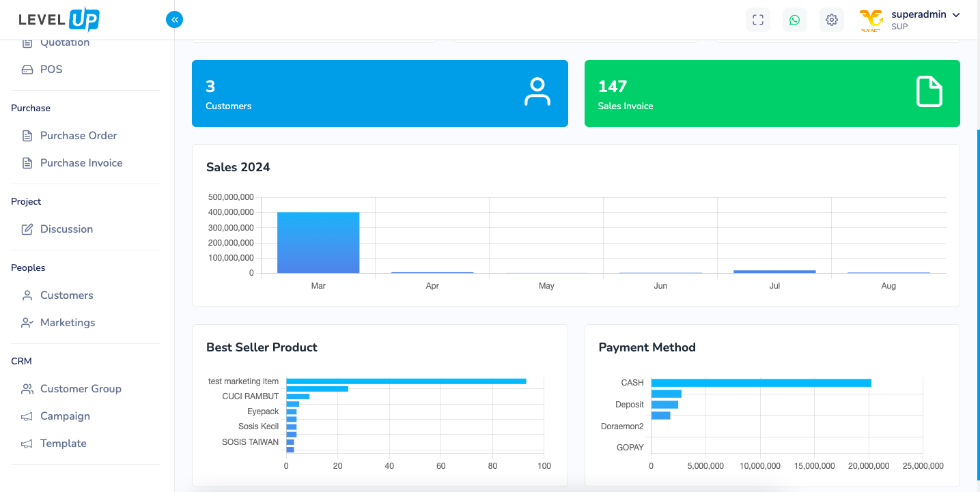Click the blue Customers summary card
Viewport: 980px width, 492px height.
tap(380, 93)
